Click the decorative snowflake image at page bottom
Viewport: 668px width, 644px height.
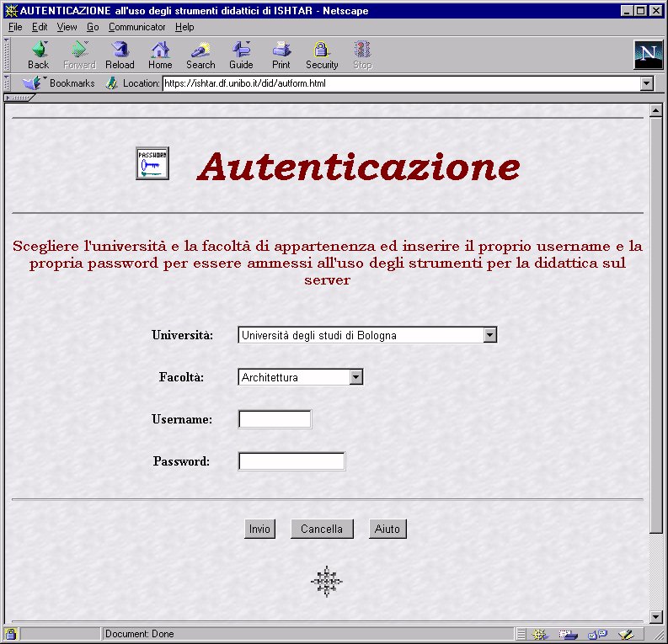click(326, 582)
